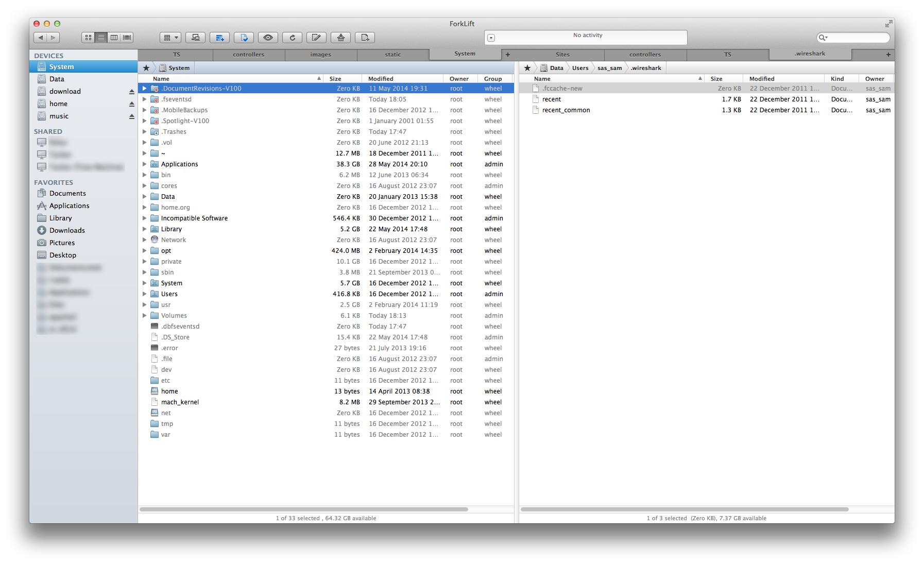Switch to column view mode
This screenshot has height=564, width=924.
(x=114, y=38)
